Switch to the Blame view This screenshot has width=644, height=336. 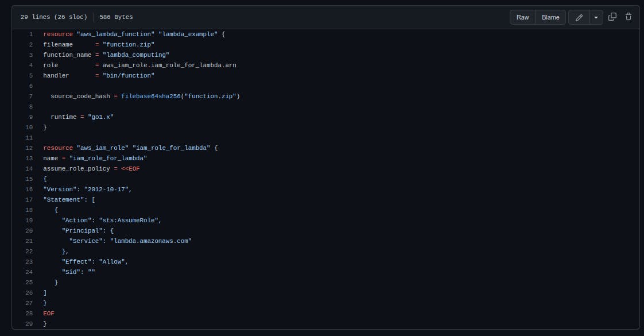[x=550, y=17]
